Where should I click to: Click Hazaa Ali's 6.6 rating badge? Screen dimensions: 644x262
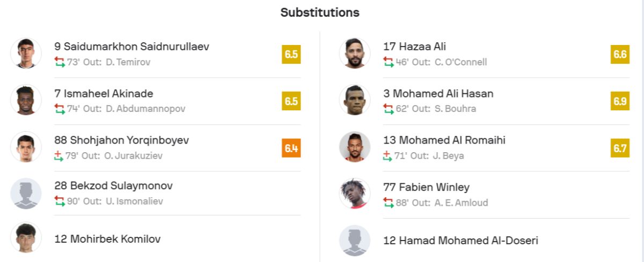[x=620, y=55]
